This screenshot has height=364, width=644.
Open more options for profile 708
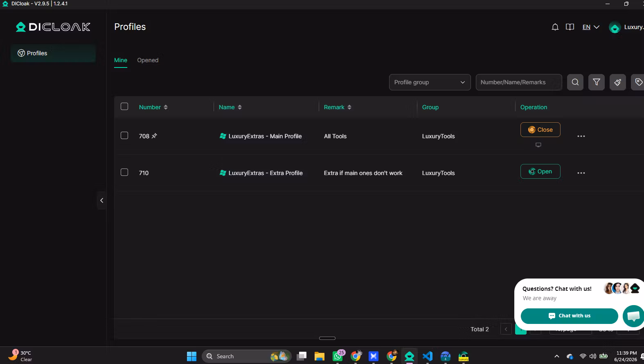[x=581, y=136]
